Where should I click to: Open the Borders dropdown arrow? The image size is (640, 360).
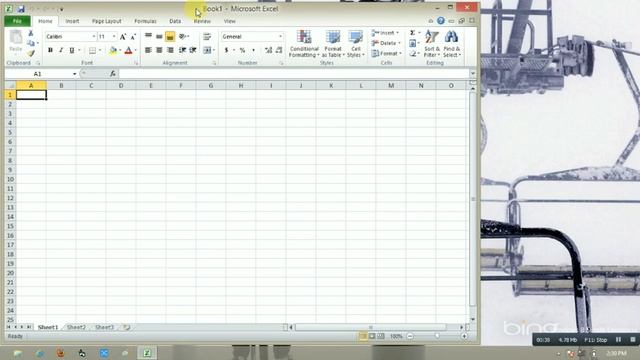100,50
